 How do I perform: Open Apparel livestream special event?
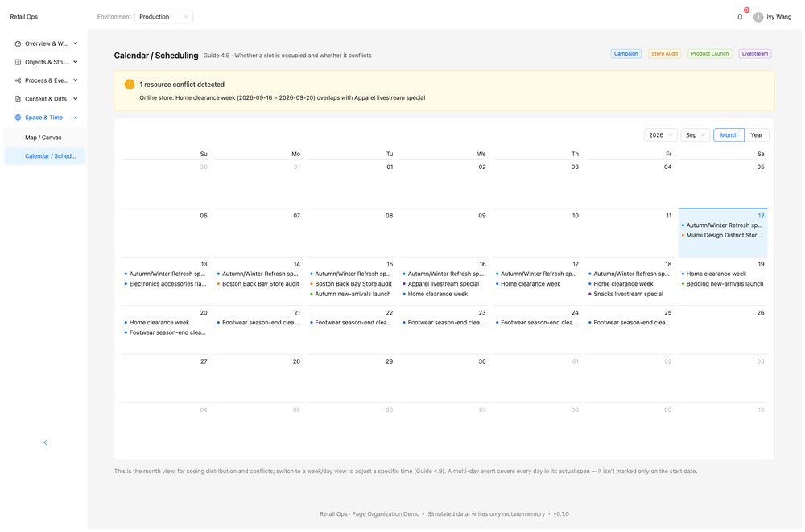click(x=444, y=285)
